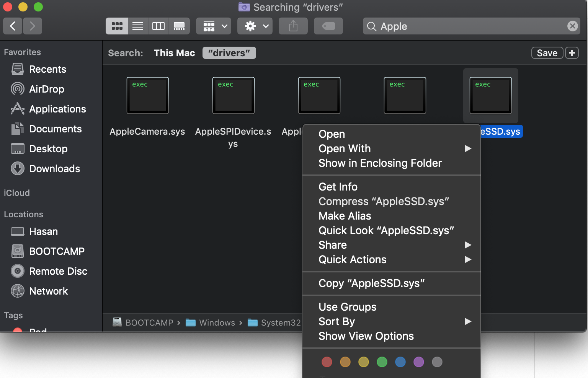The height and width of the screenshot is (378, 588).
Task: Switch to icon view
Action: (117, 26)
